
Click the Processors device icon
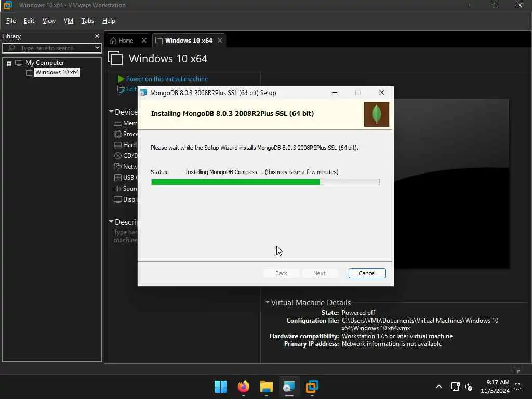click(118, 134)
